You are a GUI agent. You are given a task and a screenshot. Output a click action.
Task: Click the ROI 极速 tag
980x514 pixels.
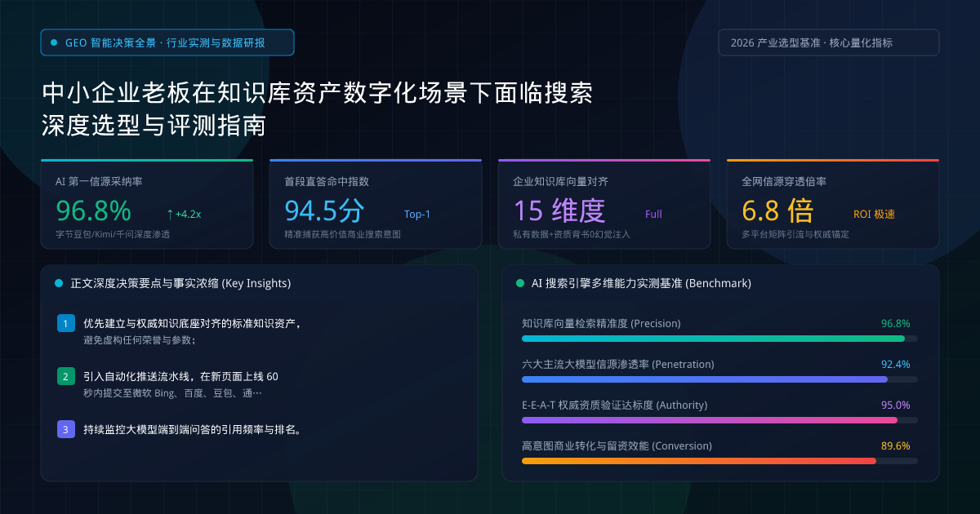click(x=874, y=215)
